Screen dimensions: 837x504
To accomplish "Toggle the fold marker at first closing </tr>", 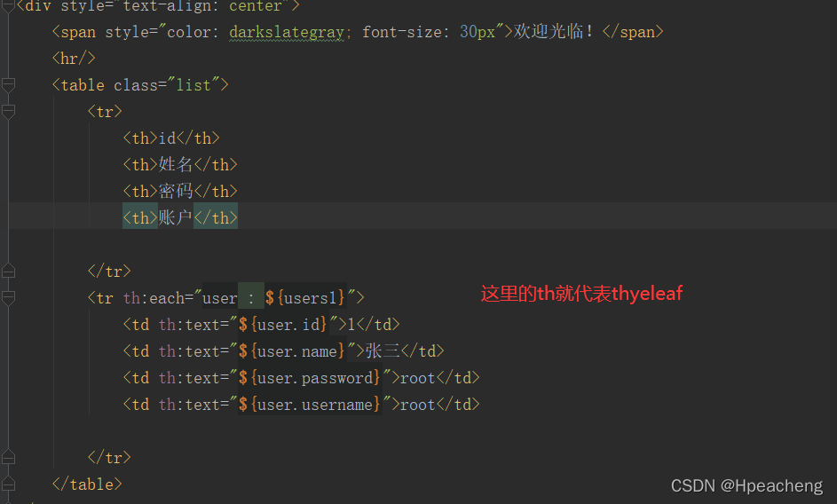I will pyautogui.click(x=8, y=272).
